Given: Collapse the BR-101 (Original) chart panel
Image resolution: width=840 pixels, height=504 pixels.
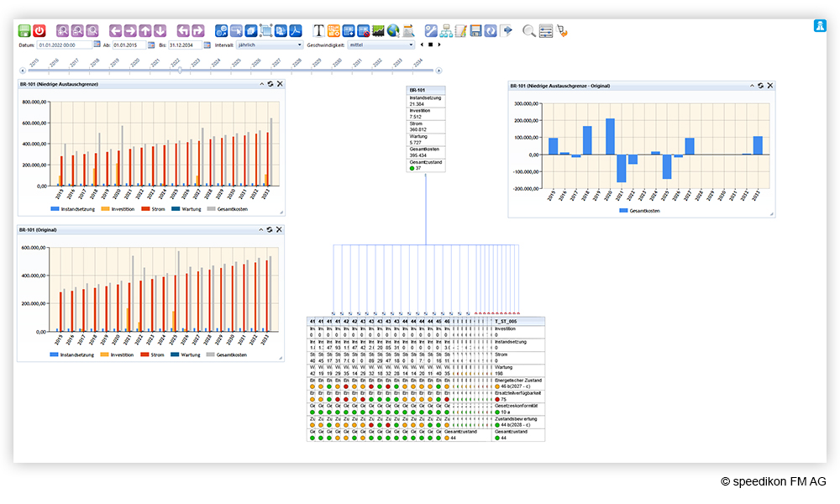Looking at the screenshot, I should [261, 230].
